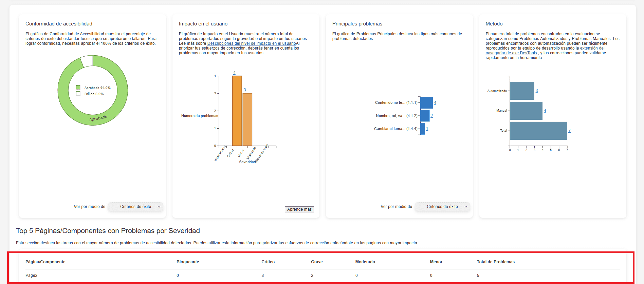Click the Total de Problemas column header

[x=495, y=262]
